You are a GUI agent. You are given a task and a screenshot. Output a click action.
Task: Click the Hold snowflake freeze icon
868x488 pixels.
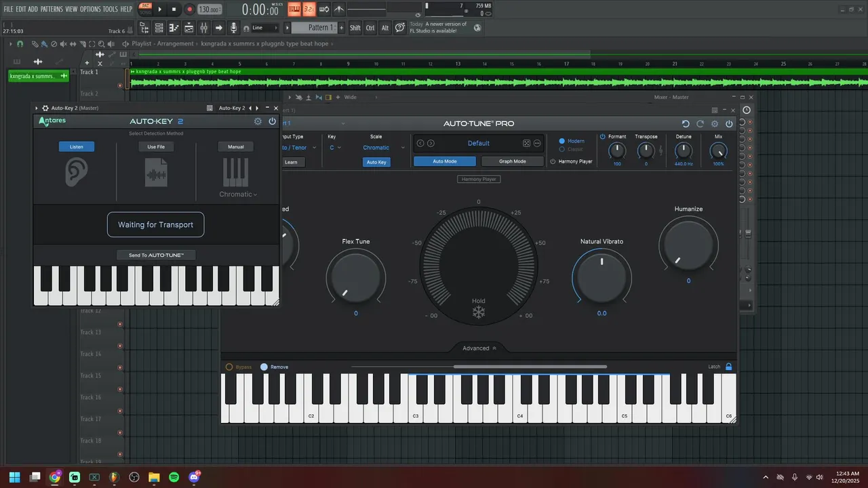click(479, 312)
